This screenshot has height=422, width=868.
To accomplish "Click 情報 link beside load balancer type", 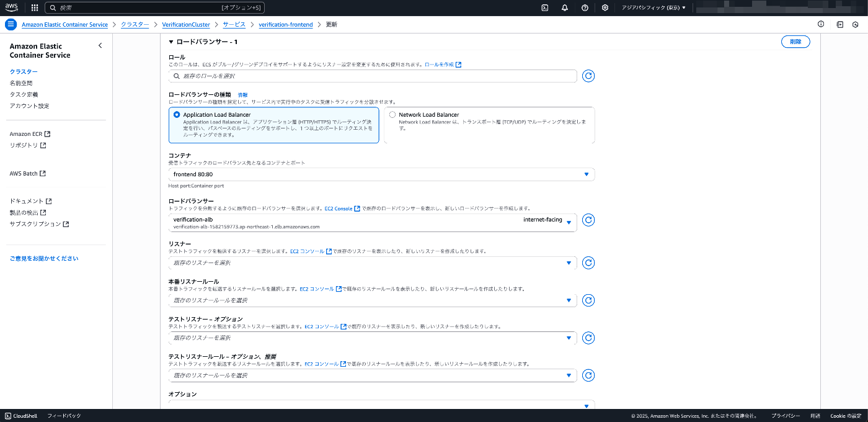I will tap(243, 94).
